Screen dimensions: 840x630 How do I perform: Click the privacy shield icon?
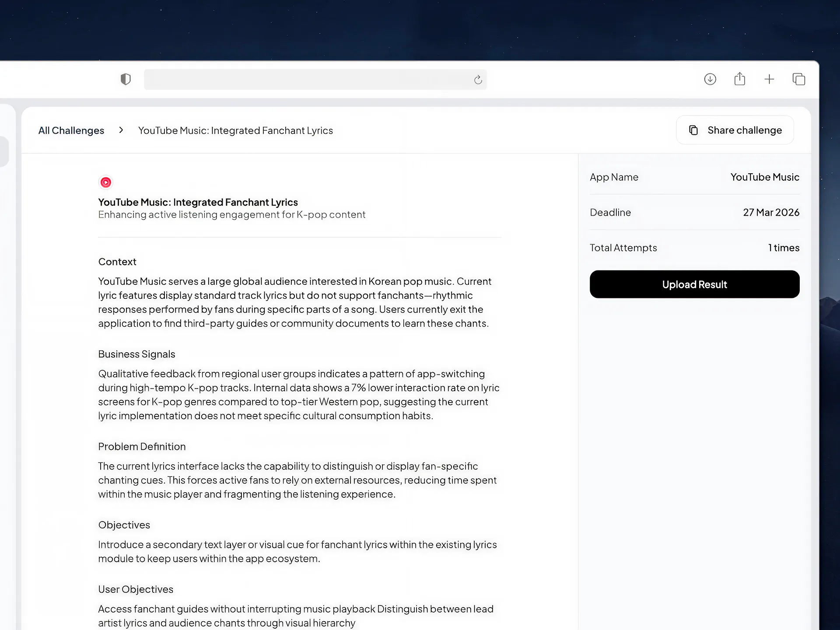click(126, 79)
